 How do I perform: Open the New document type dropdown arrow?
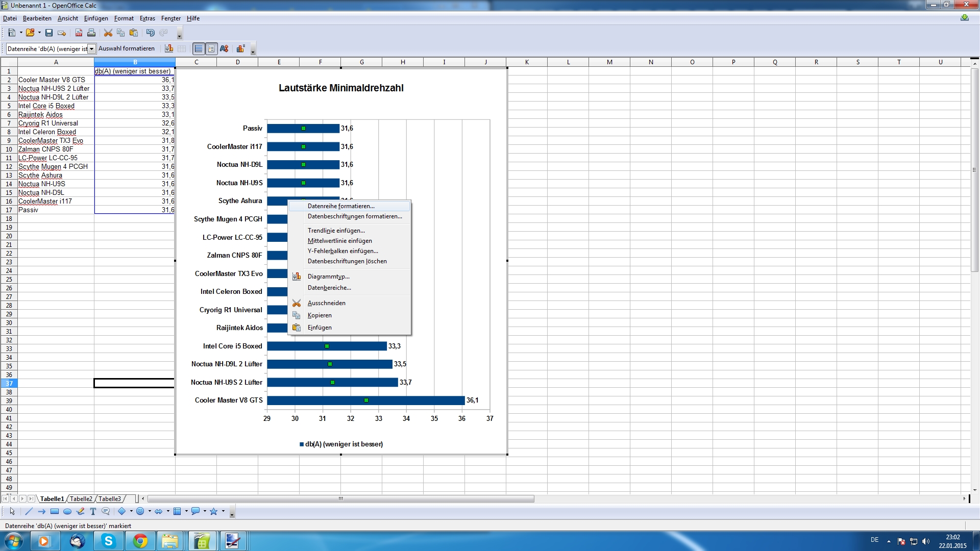point(21,33)
